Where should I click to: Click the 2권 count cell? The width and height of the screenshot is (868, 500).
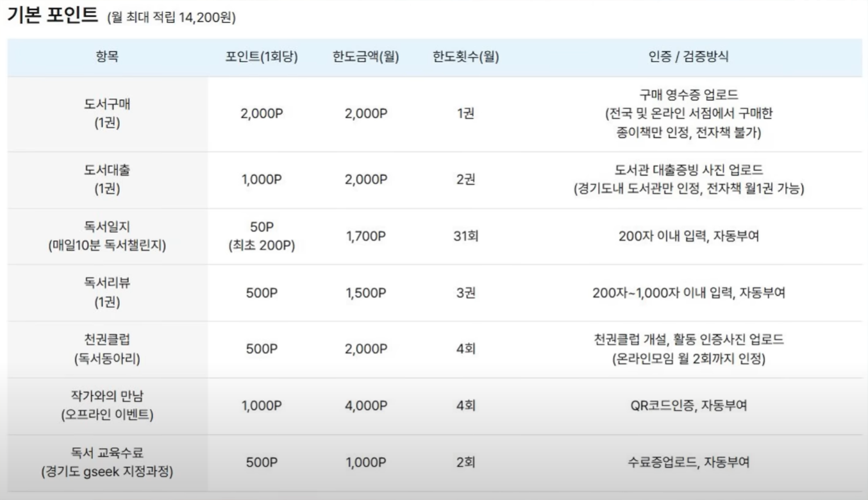click(x=466, y=180)
